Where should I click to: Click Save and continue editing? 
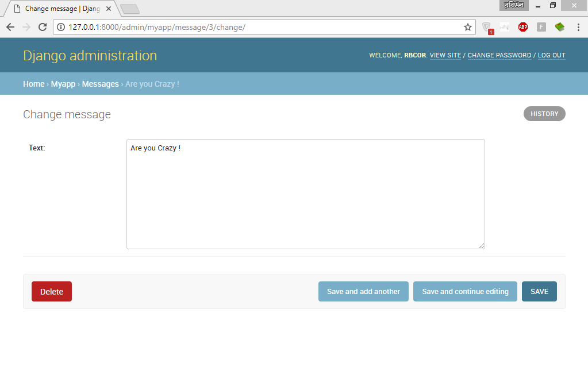465,292
